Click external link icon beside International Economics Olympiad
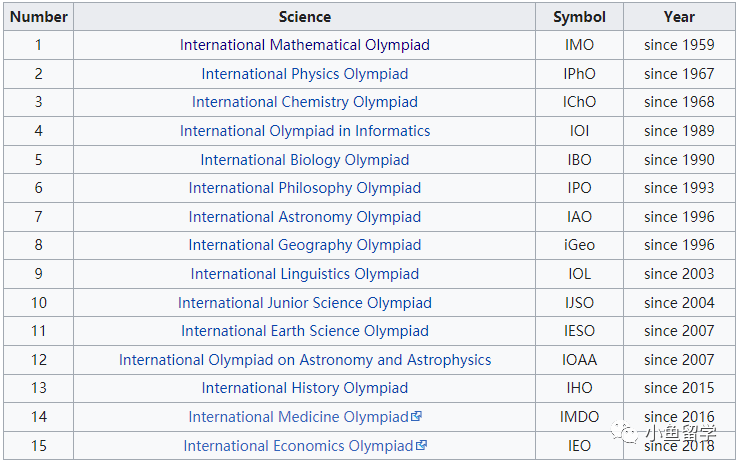Image resolution: width=740 pixels, height=465 pixels. [421, 445]
